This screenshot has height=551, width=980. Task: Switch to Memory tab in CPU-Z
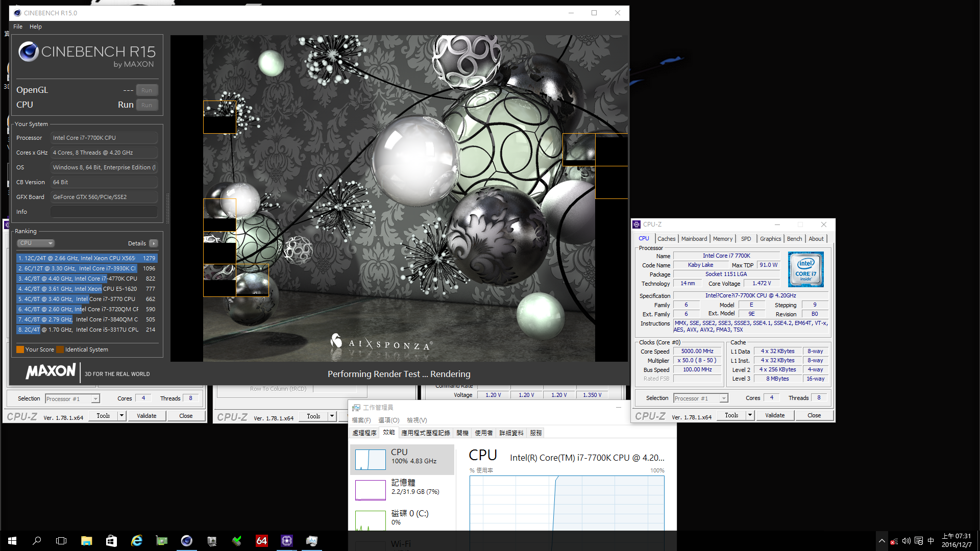[x=723, y=239]
